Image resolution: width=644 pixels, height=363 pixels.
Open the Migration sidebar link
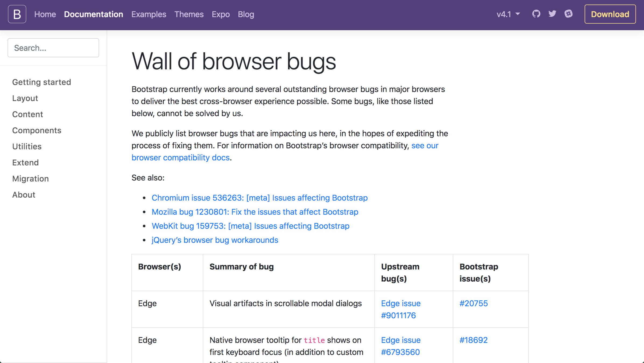pos(30,179)
